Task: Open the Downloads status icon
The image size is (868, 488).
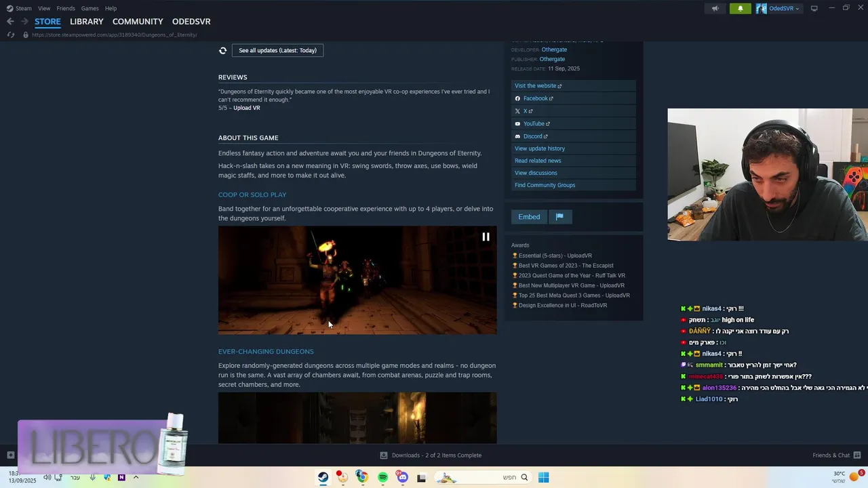Action: click(x=384, y=455)
